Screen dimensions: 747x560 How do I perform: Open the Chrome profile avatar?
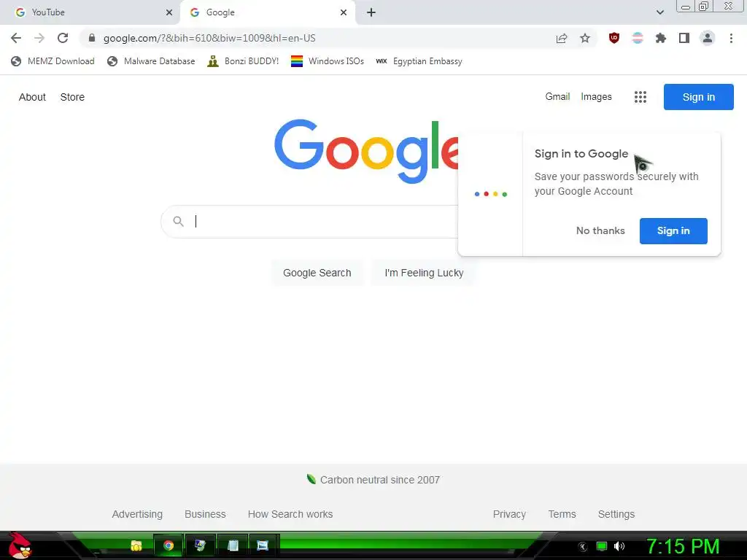click(708, 38)
